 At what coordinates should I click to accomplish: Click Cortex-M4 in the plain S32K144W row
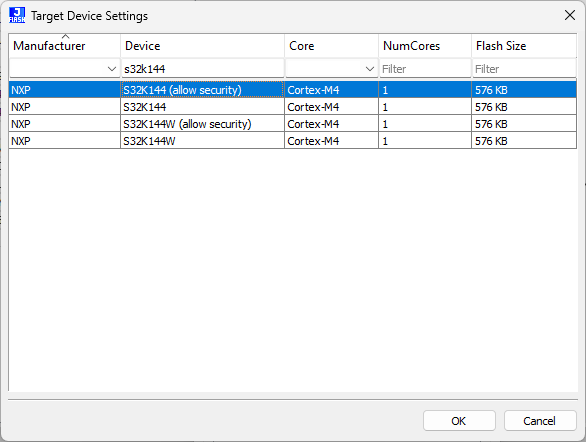pyautogui.click(x=313, y=141)
